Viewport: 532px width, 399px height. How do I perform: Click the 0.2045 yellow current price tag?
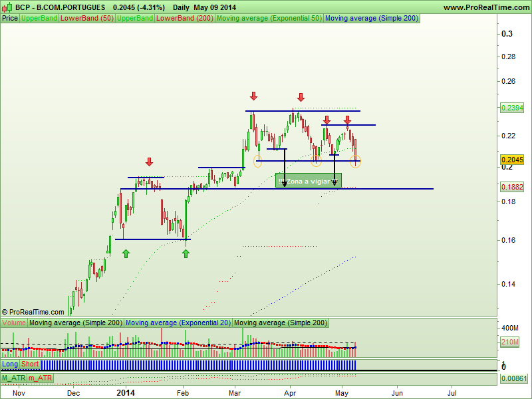pos(512,160)
